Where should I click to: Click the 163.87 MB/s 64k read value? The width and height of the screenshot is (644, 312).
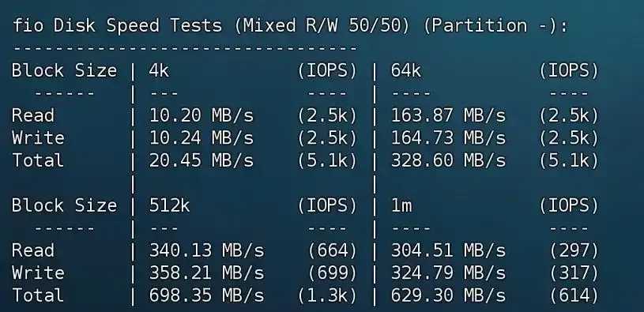pyautogui.click(x=448, y=116)
